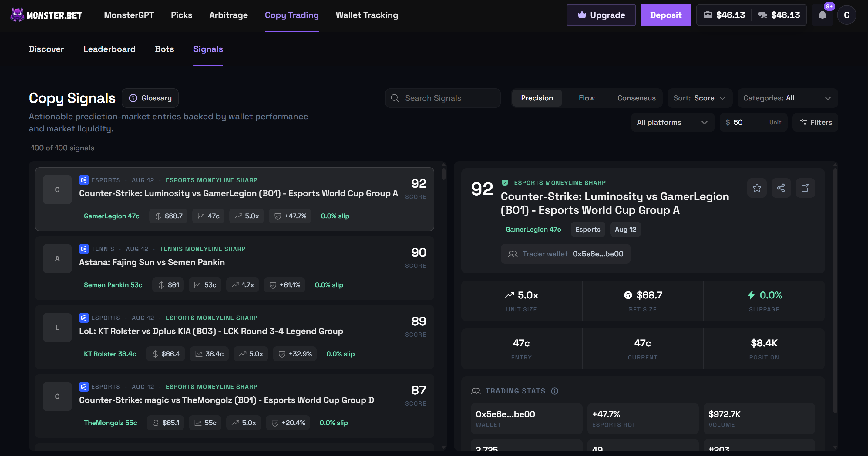868x456 pixels.
Task: Click the C thumbnail on magic vs TheMongolz row
Action: [57, 396]
